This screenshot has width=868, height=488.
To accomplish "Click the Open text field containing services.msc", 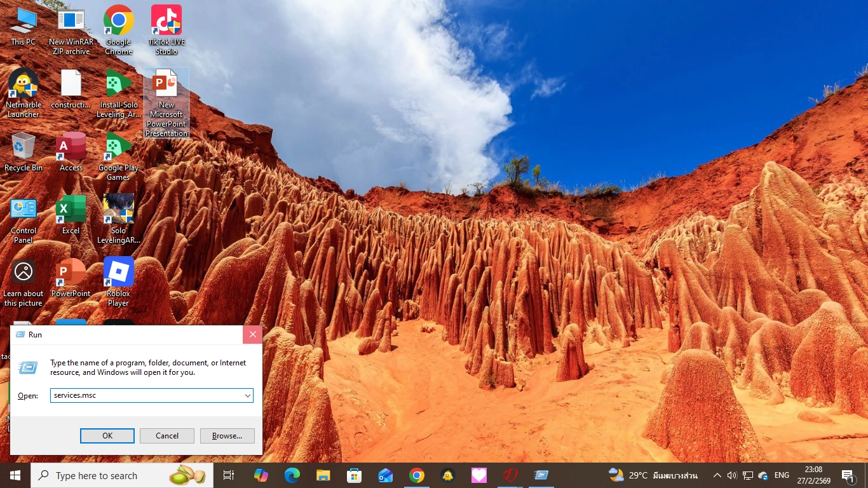I will [146, 395].
